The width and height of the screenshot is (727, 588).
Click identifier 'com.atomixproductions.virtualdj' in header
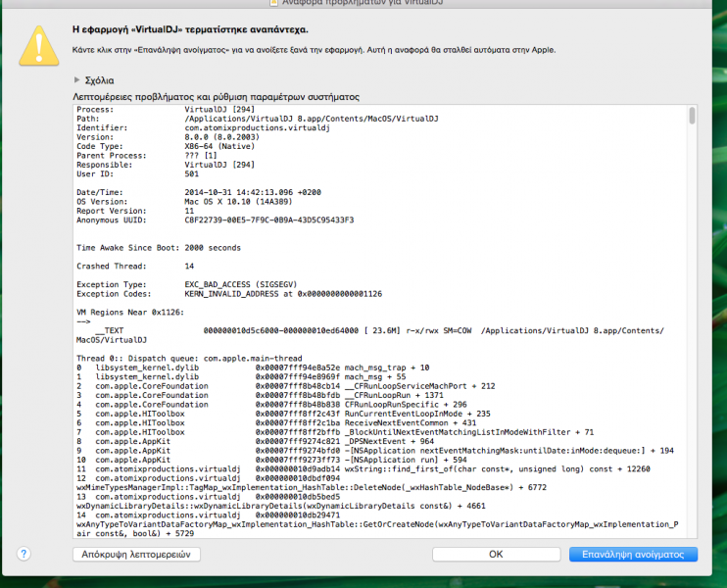coord(258,128)
